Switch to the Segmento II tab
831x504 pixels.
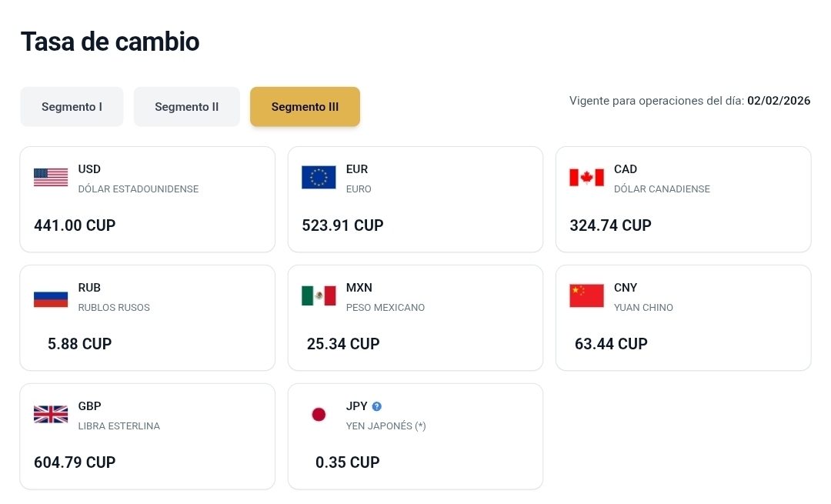coord(187,107)
